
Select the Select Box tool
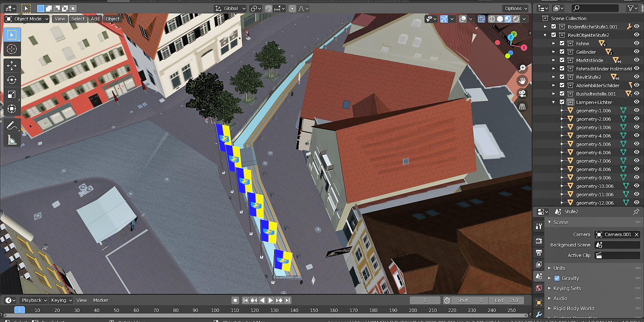(x=12, y=35)
